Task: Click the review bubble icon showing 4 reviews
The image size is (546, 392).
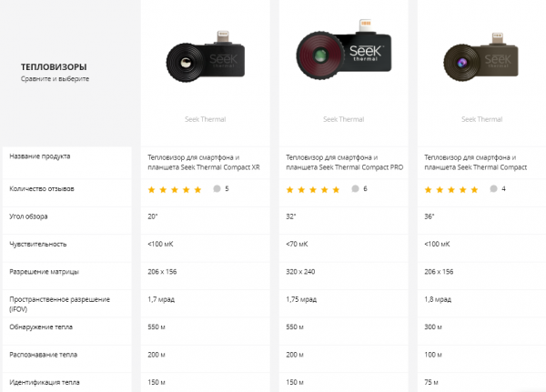Action: [x=492, y=188]
